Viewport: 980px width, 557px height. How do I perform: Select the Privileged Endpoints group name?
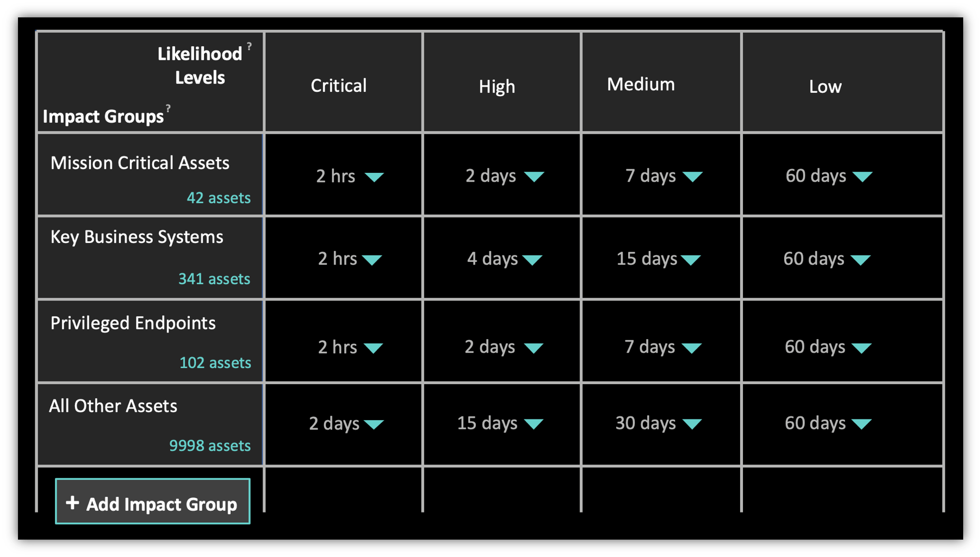[x=133, y=323]
